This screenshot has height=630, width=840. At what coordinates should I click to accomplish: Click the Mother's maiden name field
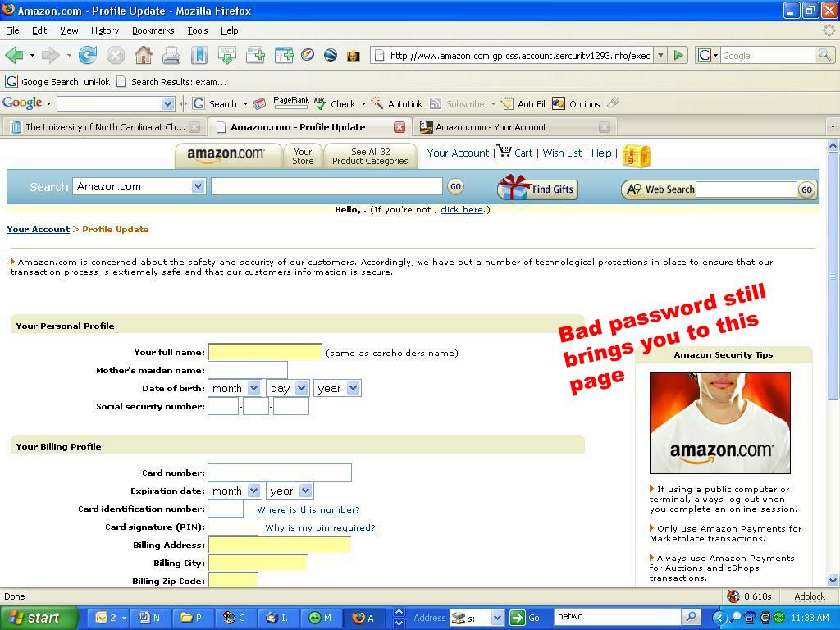pos(248,370)
